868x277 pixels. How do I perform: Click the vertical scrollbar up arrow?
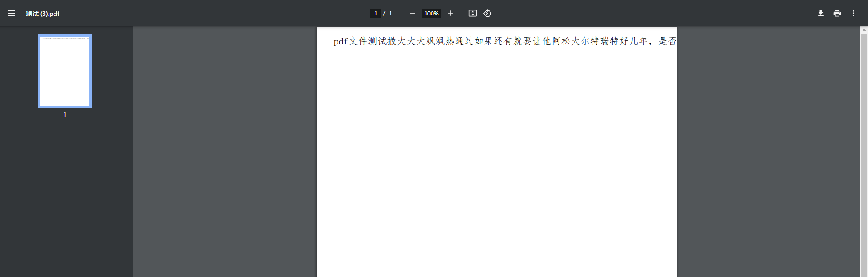click(864, 30)
